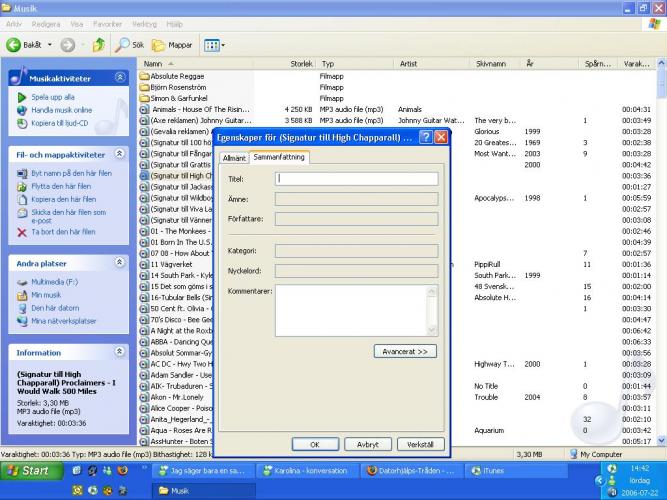Click the Avancerat >> button
The height and width of the screenshot is (500, 667).
click(405, 351)
